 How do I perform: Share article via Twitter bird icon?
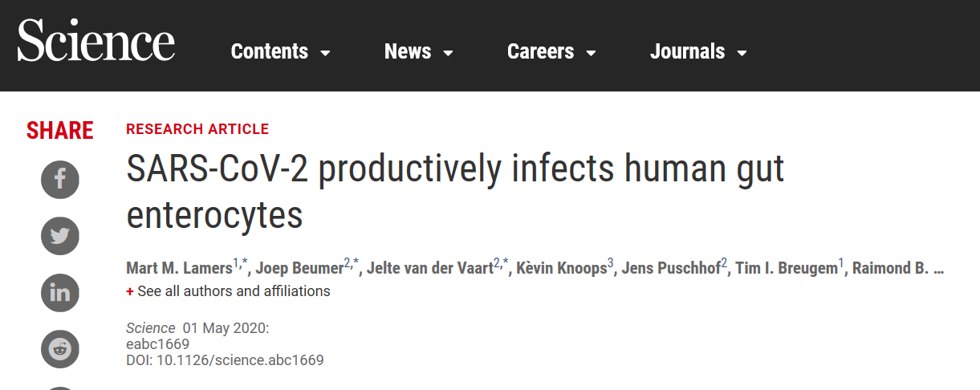click(x=60, y=236)
